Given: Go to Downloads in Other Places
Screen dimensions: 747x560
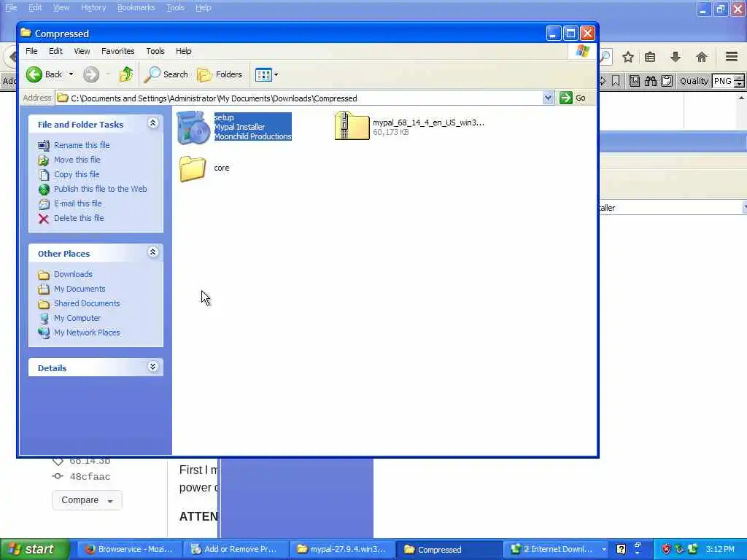Looking at the screenshot, I should coord(73,274).
